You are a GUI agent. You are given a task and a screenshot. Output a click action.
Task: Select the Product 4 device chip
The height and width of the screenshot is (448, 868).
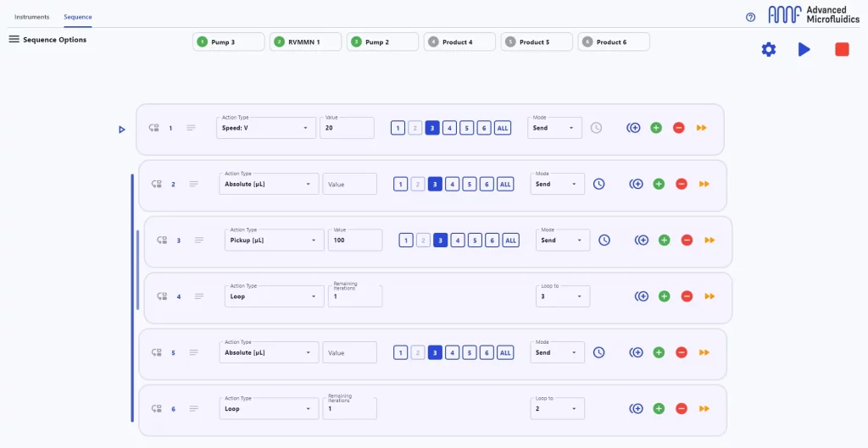(x=459, y=42)
